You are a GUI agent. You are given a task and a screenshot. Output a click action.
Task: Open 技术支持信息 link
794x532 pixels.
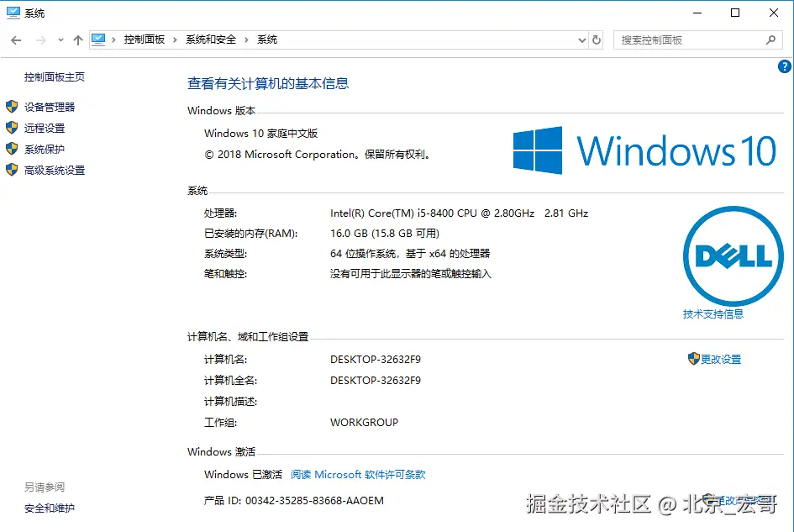pos(713,314)
